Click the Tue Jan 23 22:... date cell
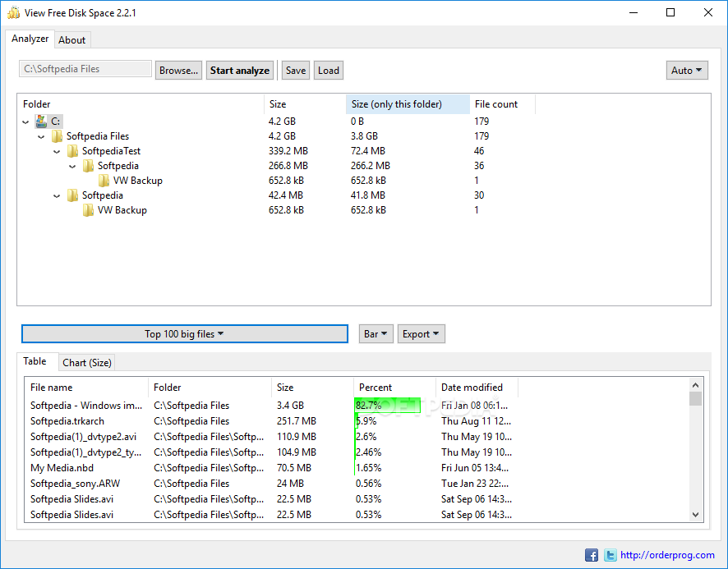Screen dimensions: 728x569 pyautogui.click(x=474, y=484)
